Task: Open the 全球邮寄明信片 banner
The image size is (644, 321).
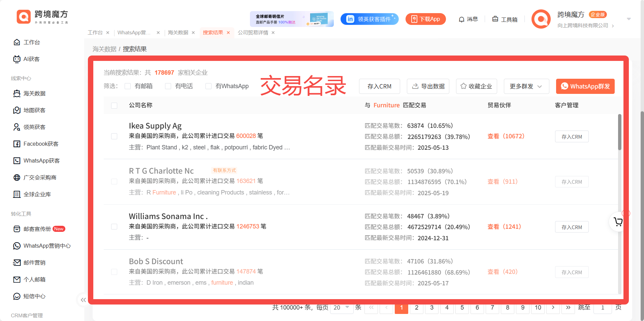Action: (292, 19)
